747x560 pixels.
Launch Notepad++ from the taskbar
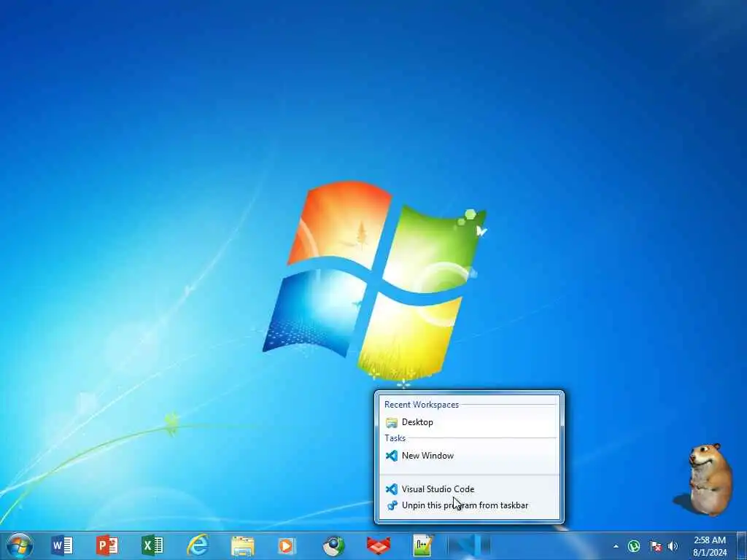pyautogui.click(x=424, y=545)
